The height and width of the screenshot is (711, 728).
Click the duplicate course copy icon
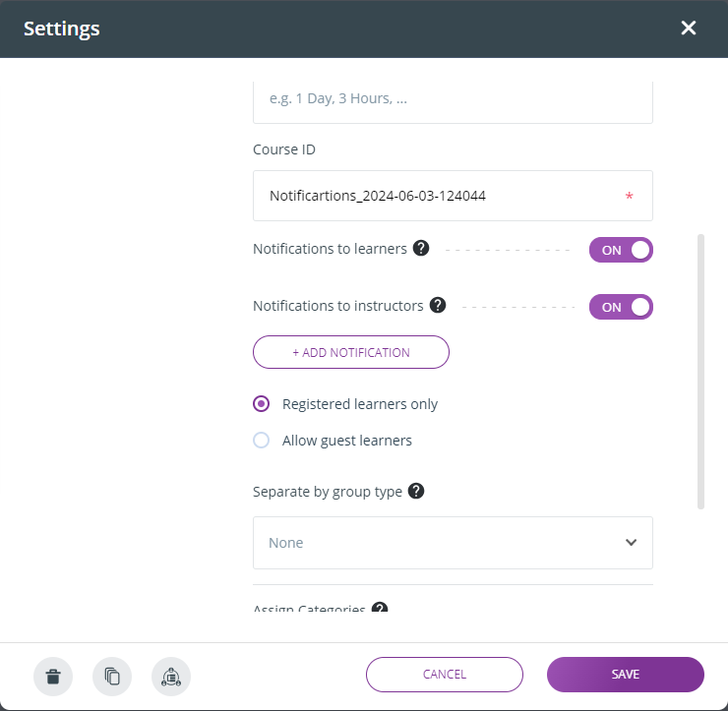pyautogui.click(x=112, y=677)
